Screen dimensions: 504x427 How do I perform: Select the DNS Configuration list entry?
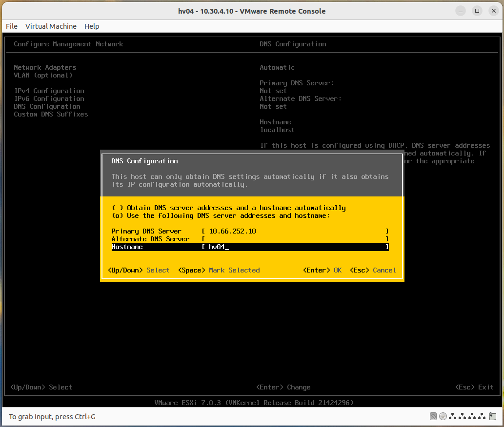(46, 106)
